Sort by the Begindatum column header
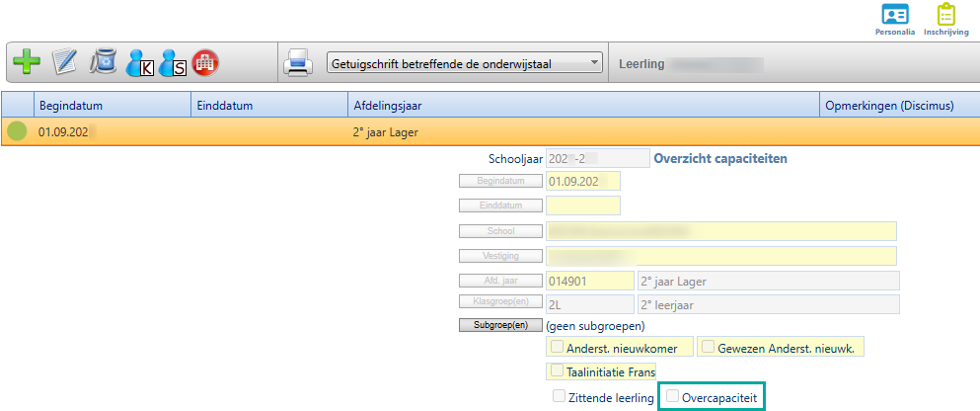 click(71, 105)
